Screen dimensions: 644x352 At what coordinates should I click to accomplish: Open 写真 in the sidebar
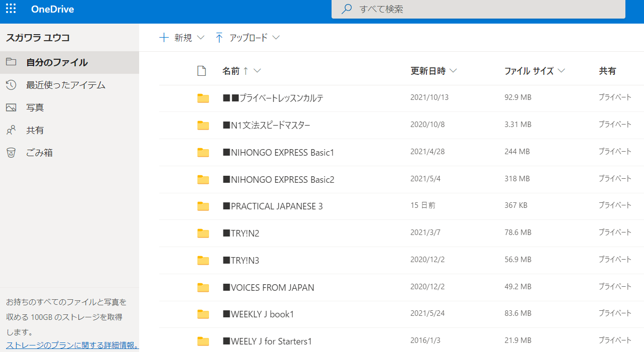coord(69,107)
